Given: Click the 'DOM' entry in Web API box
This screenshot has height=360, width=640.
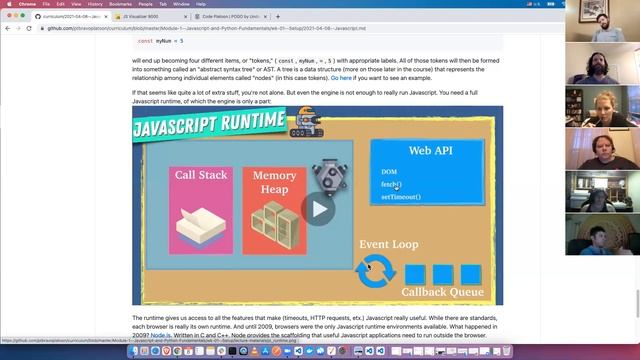Looking at the screenshot, I should 389,172.
